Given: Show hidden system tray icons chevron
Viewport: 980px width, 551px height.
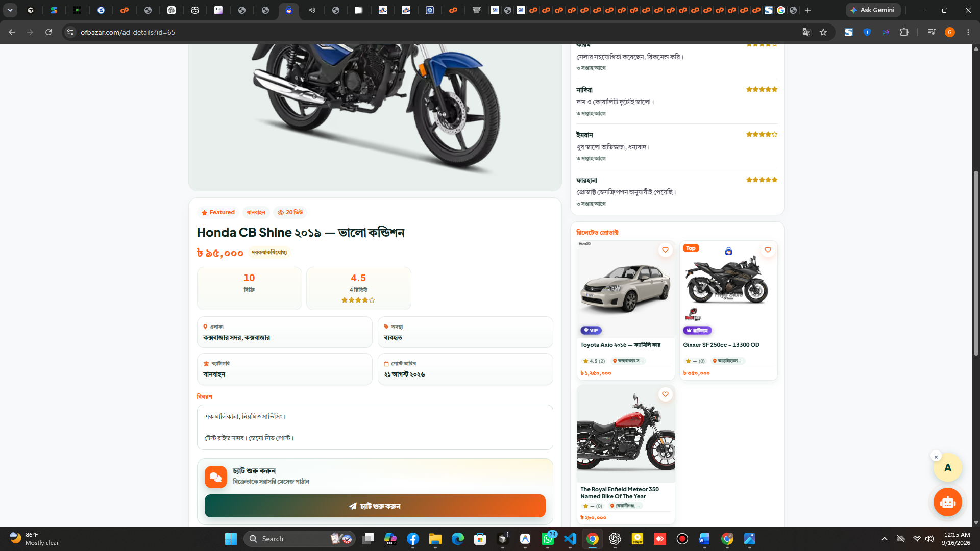Looking at the screenshot, I should [x=884, y=539].
